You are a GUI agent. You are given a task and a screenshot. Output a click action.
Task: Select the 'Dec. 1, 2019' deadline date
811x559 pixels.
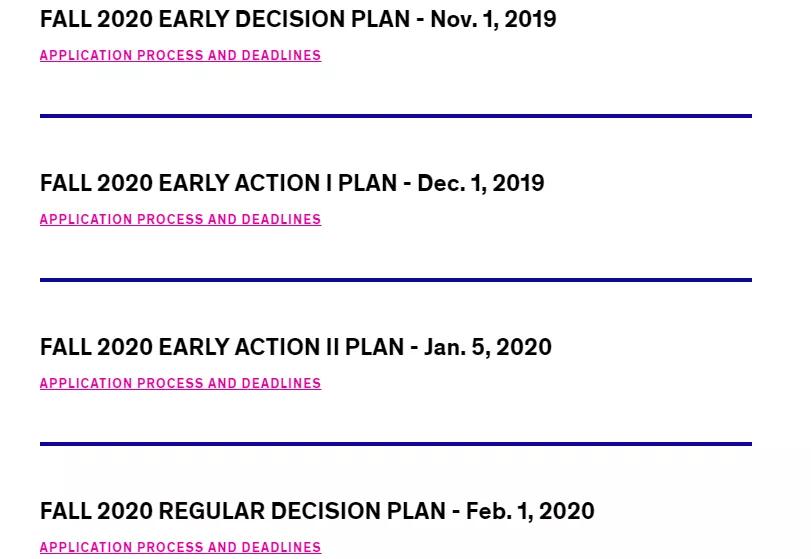click(480, 184)
